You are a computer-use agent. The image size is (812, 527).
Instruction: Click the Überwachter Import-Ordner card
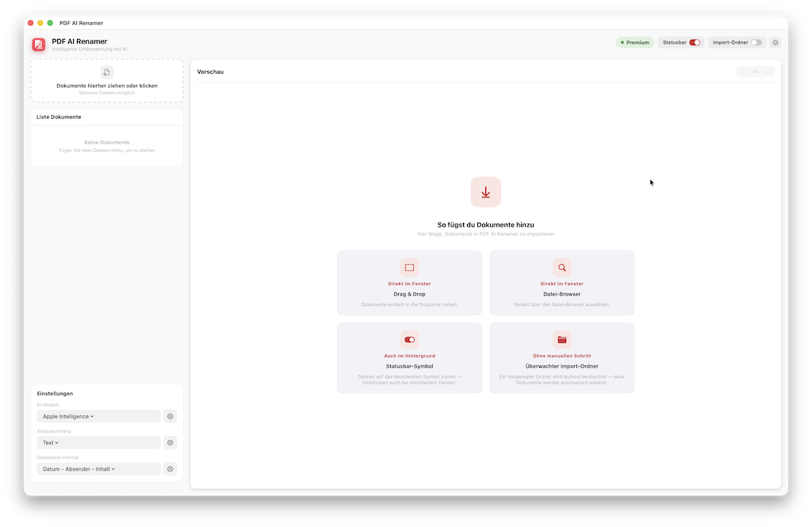point(562,357)
